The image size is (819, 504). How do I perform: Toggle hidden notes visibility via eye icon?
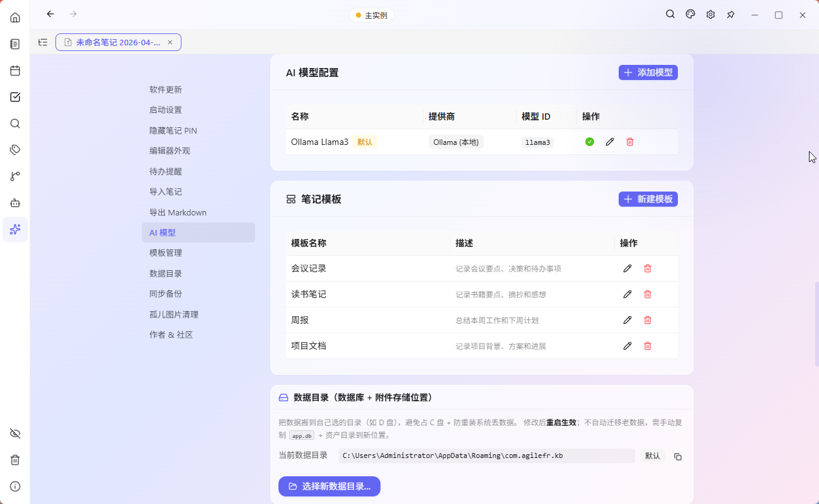coord(15,433)
